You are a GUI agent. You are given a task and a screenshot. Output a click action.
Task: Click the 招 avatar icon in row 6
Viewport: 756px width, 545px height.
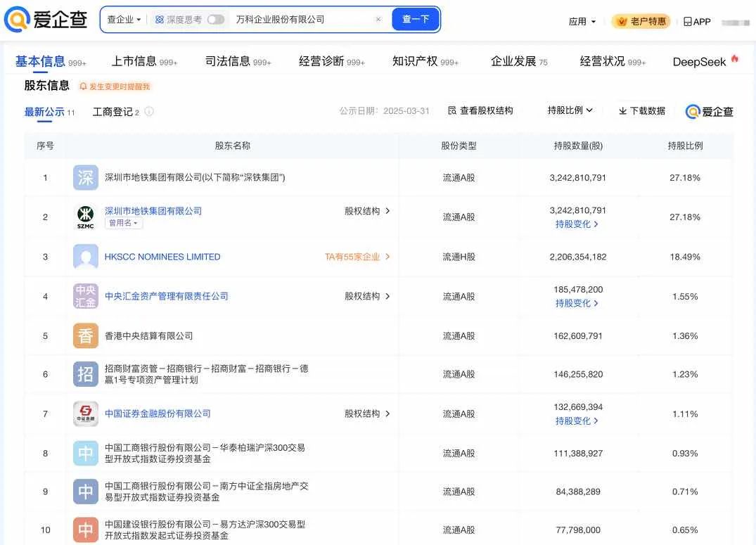85,374
